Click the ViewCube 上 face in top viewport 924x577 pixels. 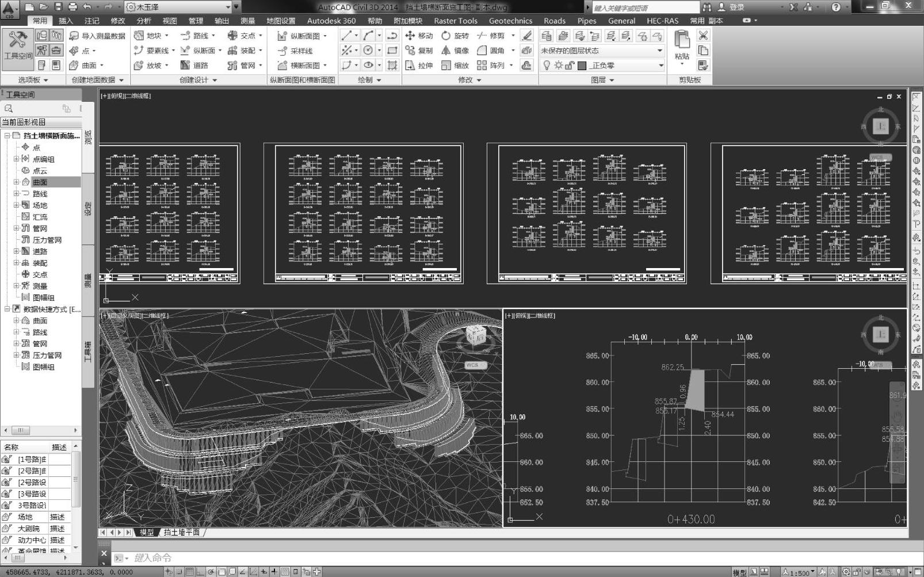tap(880, 126)
